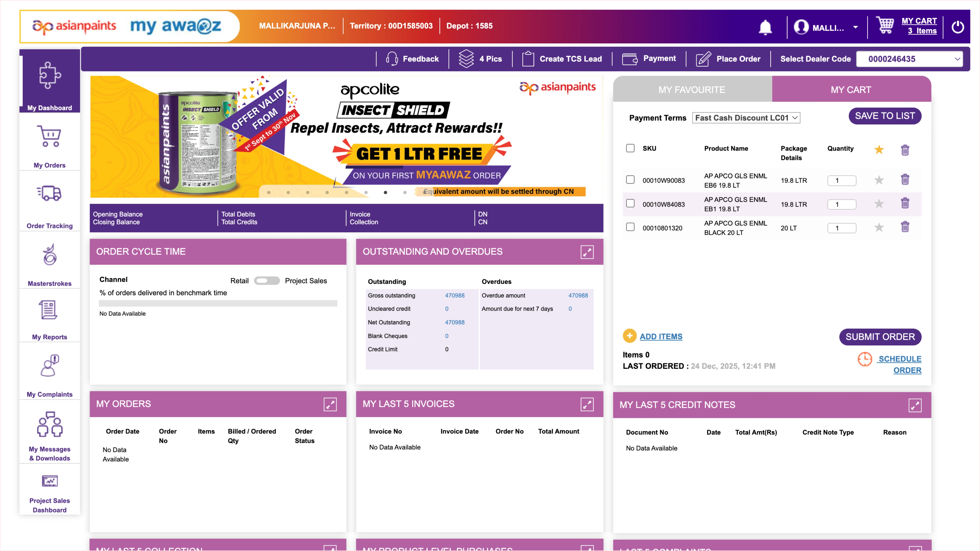The width and height of the screenshot is (980, 551).
Task: Switch to MY CART tab
Action: click(x=851, y=90)
